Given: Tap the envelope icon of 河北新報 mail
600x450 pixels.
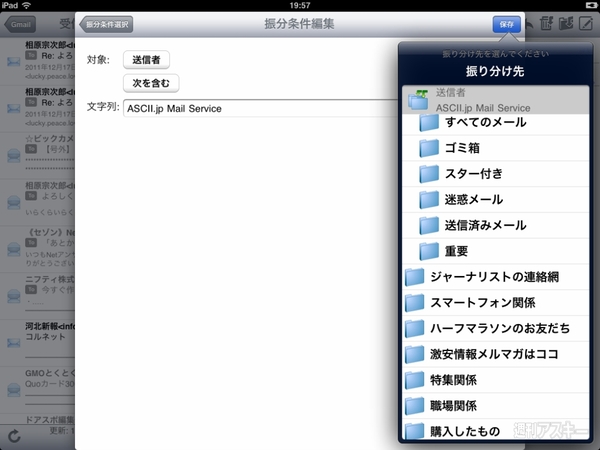Looking at the screenshot, I should click(x=14, y=342).
